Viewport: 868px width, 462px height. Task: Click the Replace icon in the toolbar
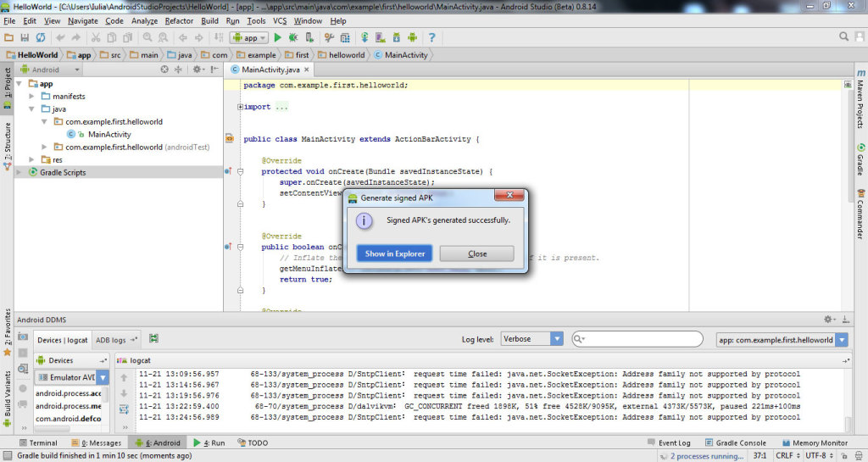tap(163, 37)
